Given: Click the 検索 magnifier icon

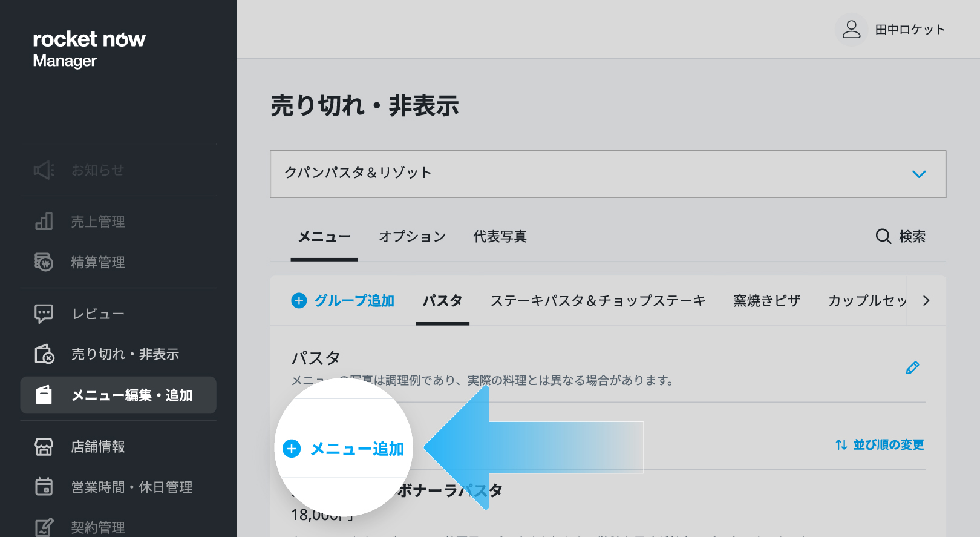Looking at the screenshot, I should click(883, 236).
